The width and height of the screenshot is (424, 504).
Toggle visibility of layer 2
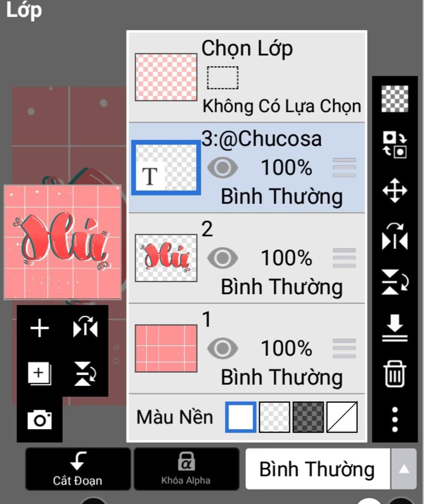tap(223, 258)
